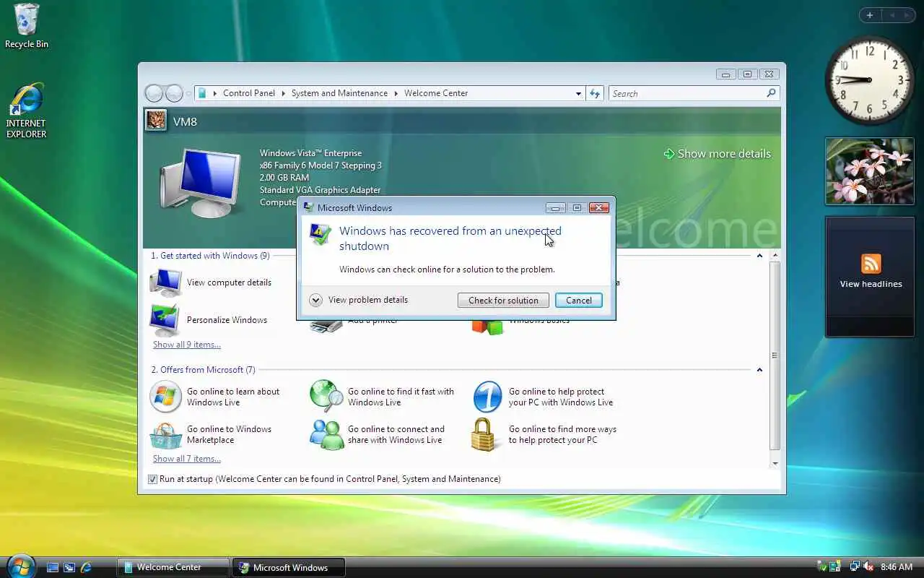The height and width of the screenshot is (578, 924).
Task: Click the next gadgets page arrow on Sidebar
Action: 908,15
